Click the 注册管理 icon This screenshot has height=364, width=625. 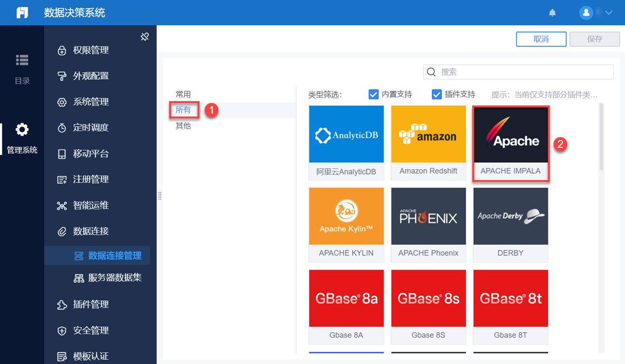pos(62,180)
